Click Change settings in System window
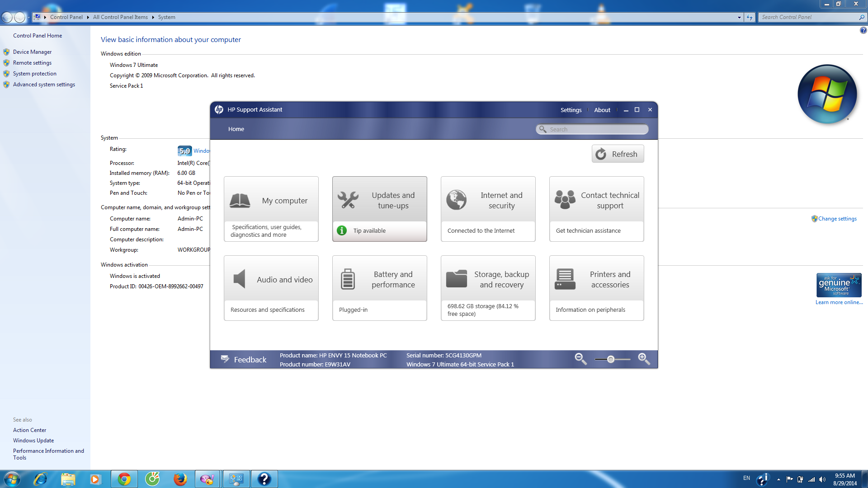This screenshot has height=488, width=868. coord(837,219)
